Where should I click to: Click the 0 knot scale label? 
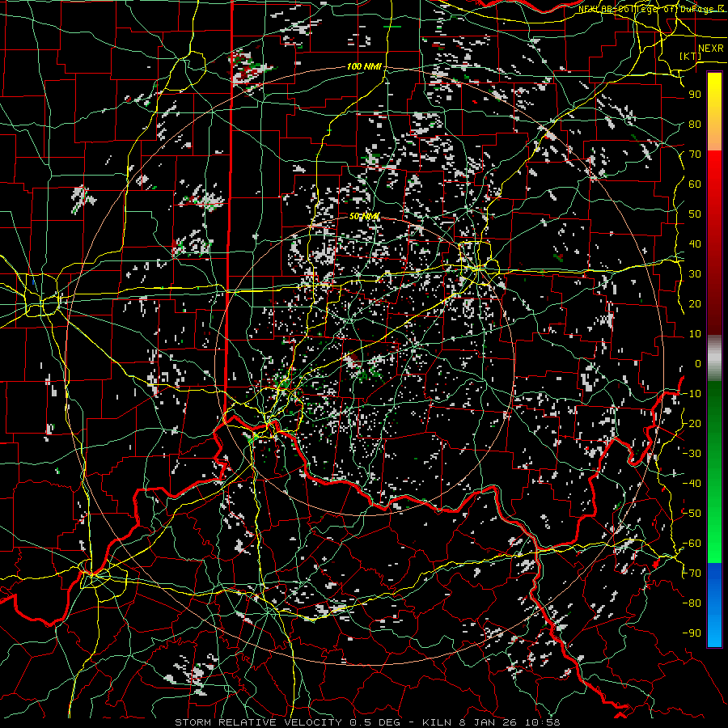point(698,364)
